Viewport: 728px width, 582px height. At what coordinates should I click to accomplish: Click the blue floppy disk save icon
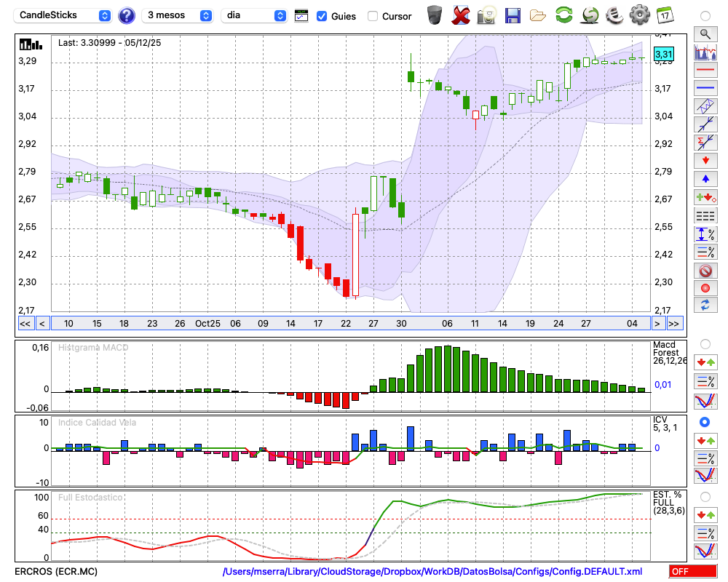pyautogui.click(x=513, y=15)
